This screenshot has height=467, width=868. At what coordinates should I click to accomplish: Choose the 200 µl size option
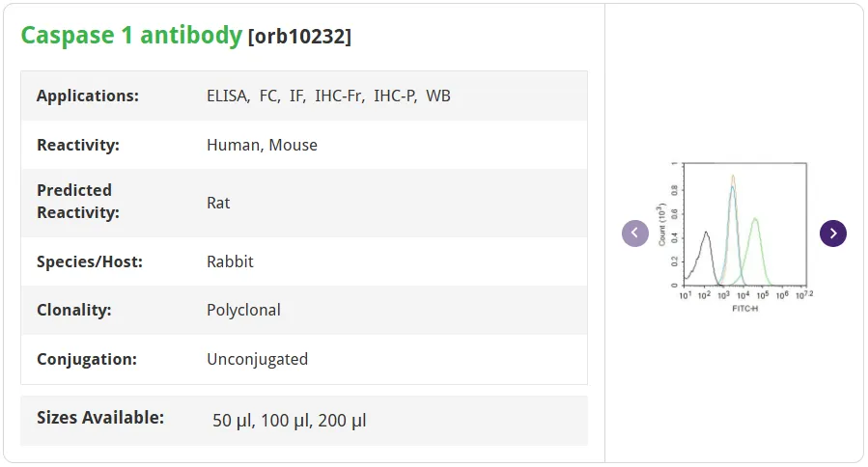click(x=342, y=421)
